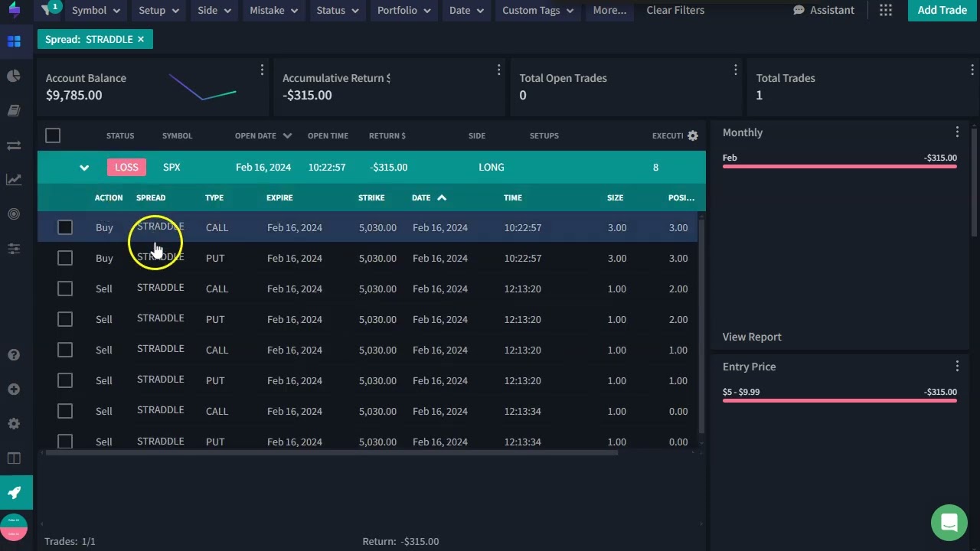Open the line chart icon in sidebar

coord(14,180)
